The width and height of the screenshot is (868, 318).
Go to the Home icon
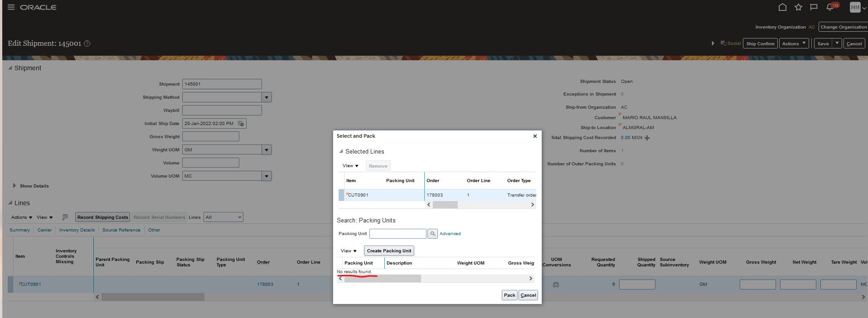click(782, 7)
